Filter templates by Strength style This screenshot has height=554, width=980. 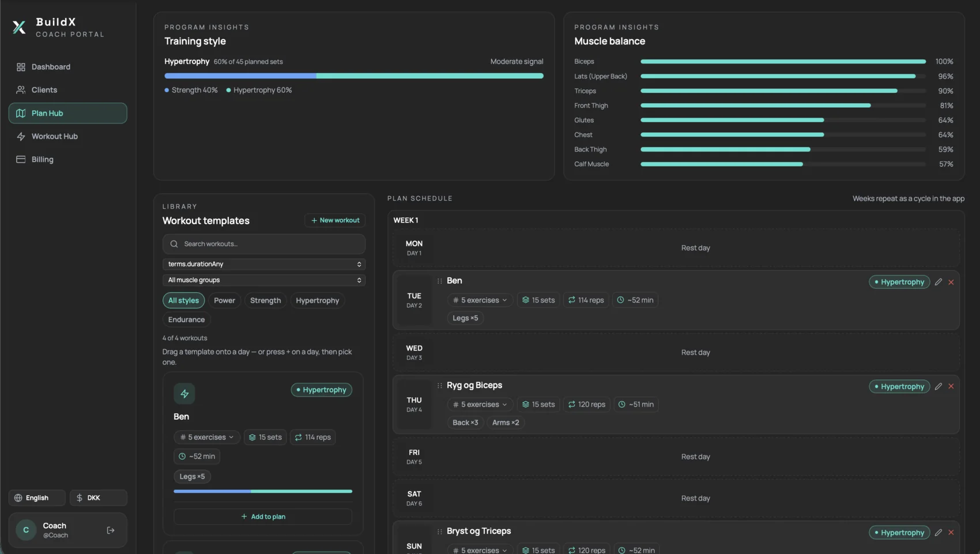[x=265, y=300]
